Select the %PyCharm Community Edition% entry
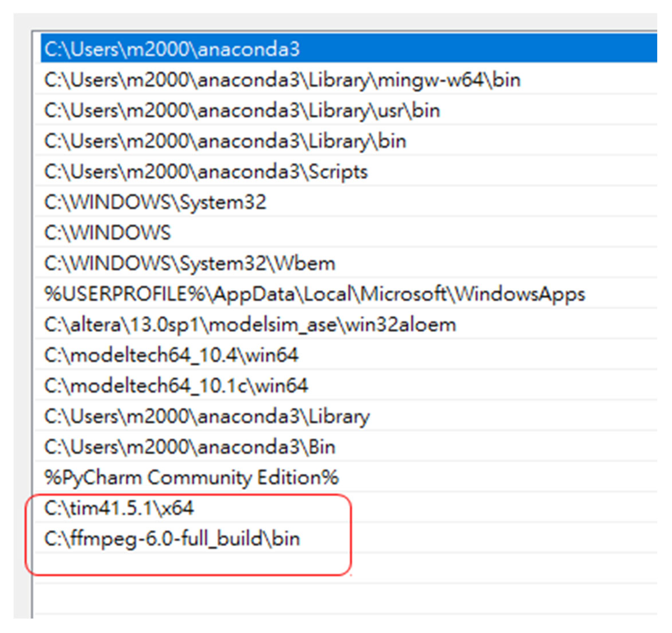Screen dimensions: 672x633 click(x=191, y=478)
